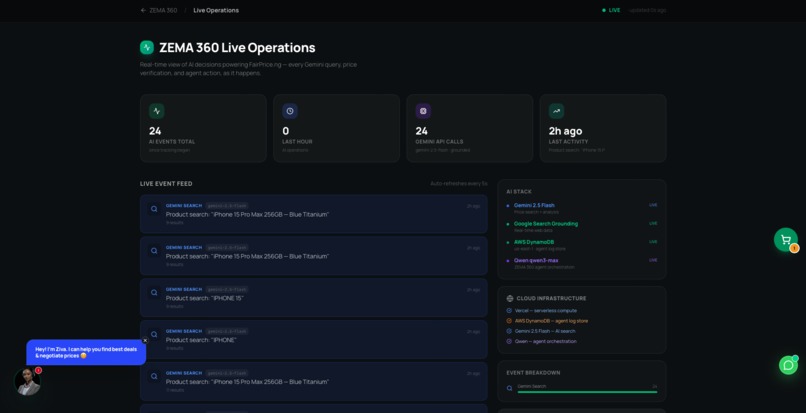
Task: Click LIVE badge next to Google Search Grounding
Action: click(653, 223)
